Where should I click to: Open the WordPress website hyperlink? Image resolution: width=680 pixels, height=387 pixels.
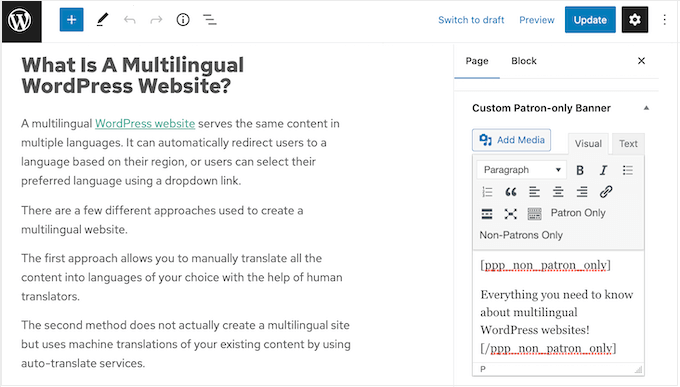pos(145,124)
